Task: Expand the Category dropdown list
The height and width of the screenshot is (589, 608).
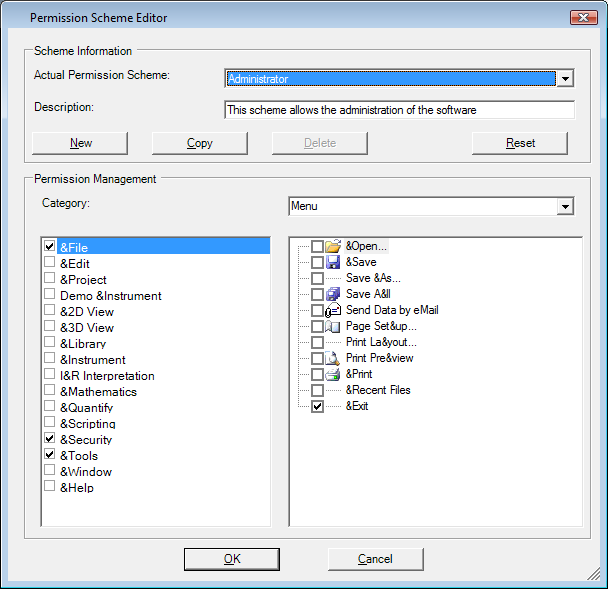Action: (x=565, y=207)
